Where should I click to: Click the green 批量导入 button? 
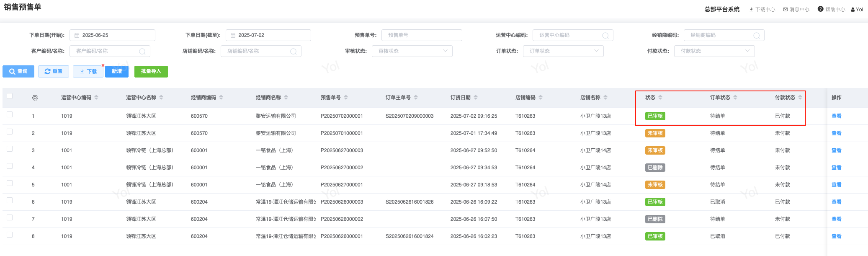[151, 72]
